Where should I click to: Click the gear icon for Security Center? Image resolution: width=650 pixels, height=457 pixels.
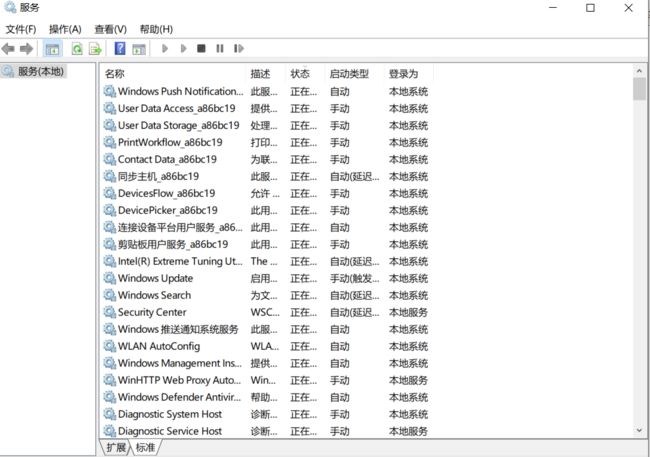pos(109,312)
